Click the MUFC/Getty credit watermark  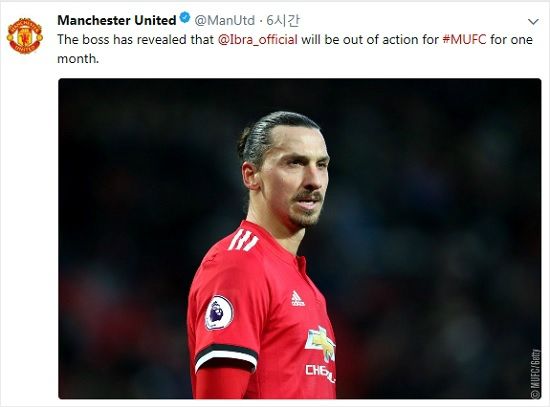pos(534,373)
